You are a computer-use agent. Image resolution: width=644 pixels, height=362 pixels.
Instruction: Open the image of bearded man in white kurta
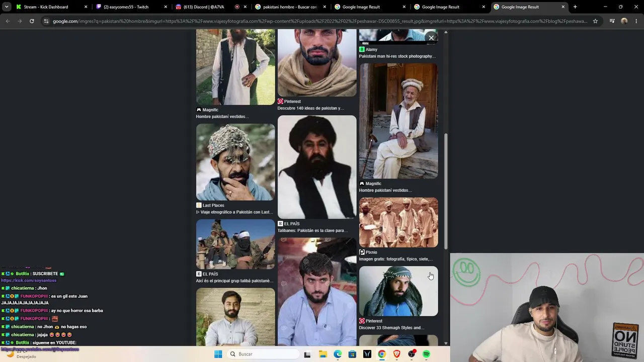coord(235,317)
